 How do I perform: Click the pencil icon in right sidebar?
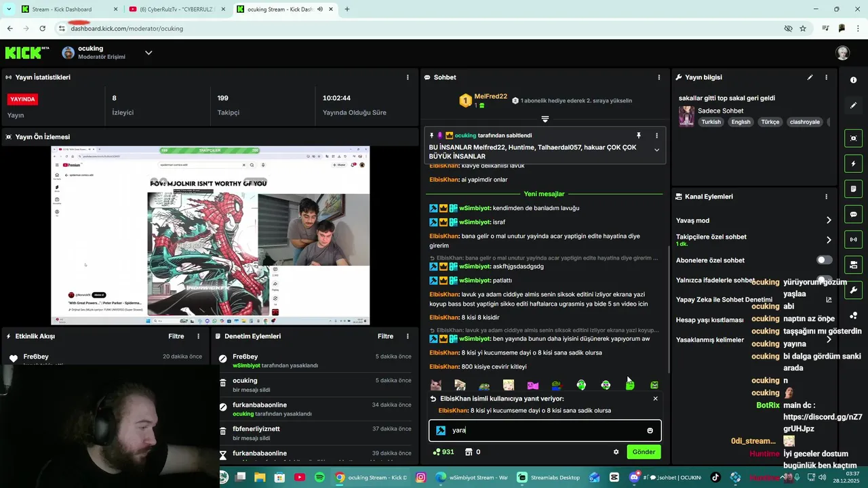853,106
